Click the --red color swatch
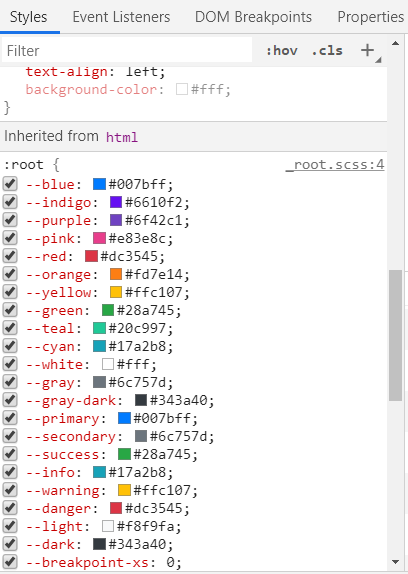This screenshot has height=574, width=408. click(x=91, y=256)
